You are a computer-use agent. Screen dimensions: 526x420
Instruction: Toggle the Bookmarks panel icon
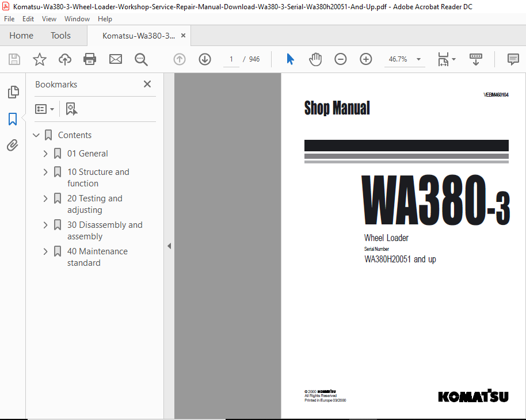(x=13, y=119)
